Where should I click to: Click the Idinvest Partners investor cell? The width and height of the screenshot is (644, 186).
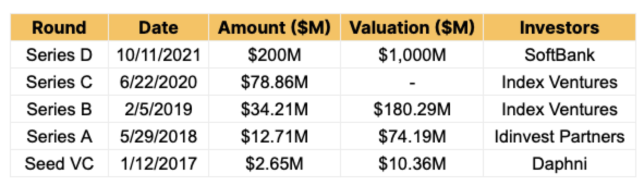coord(559,136)
